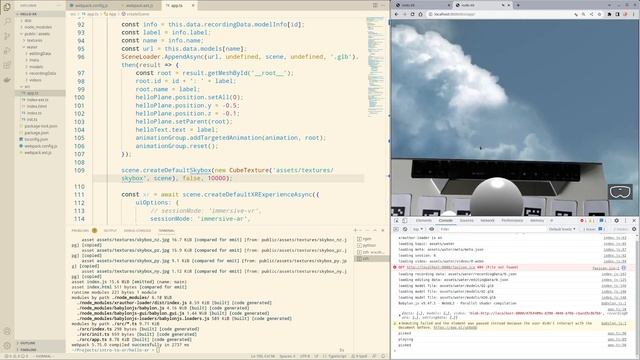Open the Explorer view in the activity bar

(x=7, y=7)
